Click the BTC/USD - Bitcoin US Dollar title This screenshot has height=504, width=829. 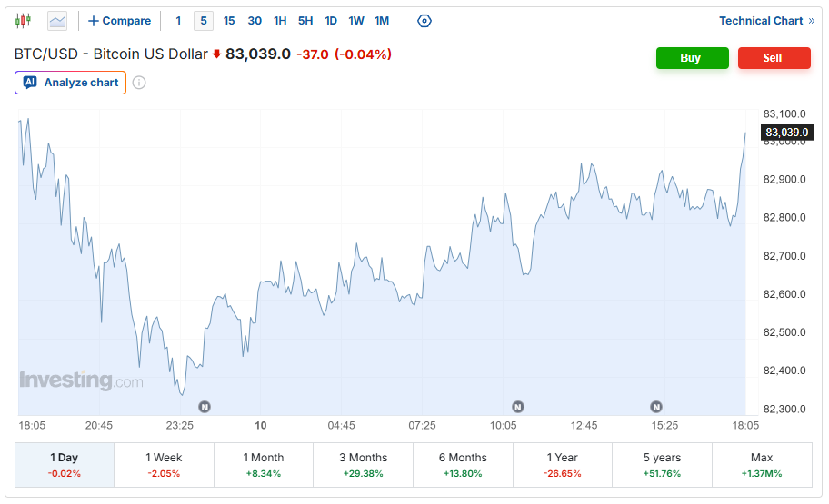[x=111, y=54]
